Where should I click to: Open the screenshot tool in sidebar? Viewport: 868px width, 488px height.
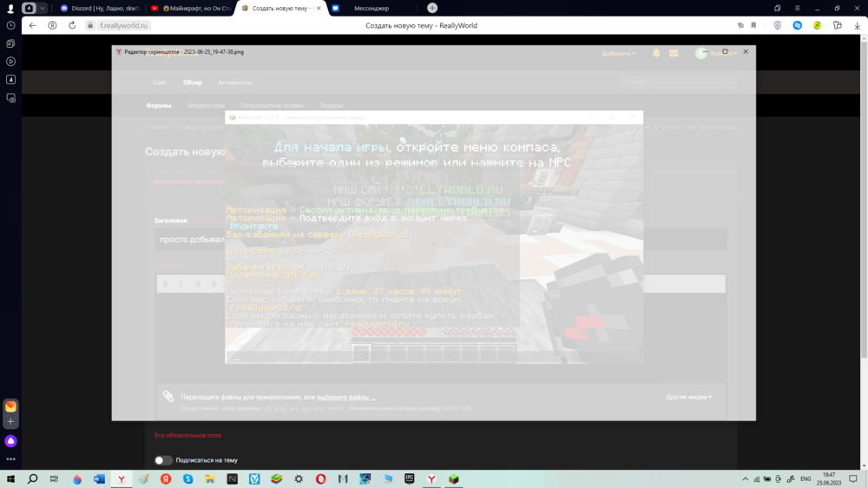pos(10,98)
